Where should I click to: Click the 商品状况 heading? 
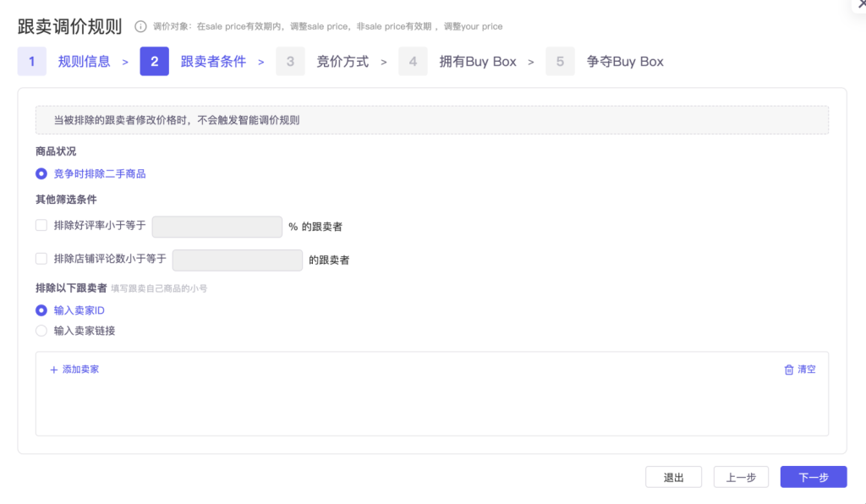pos(56,151)
